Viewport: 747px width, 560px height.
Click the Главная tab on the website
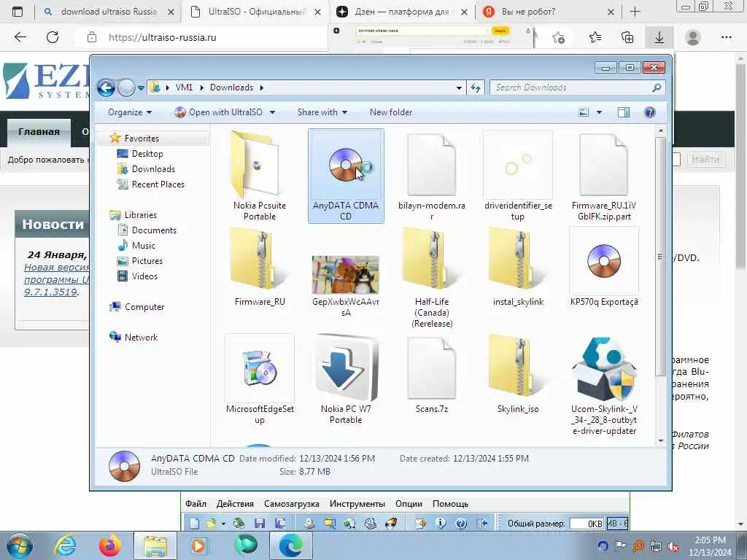coord(39,132)
